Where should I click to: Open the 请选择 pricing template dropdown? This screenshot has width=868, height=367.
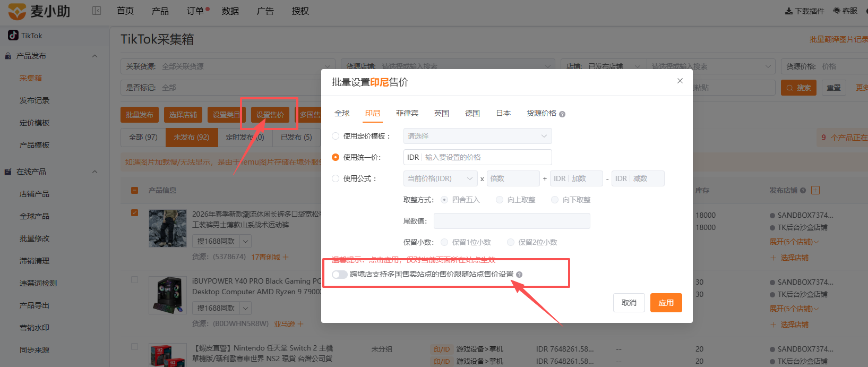pos(477,136)
